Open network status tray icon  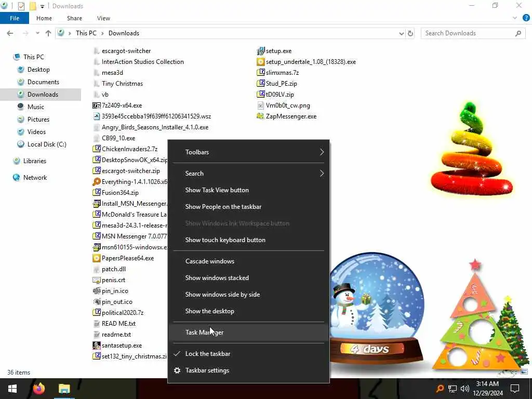coord(453,389)
